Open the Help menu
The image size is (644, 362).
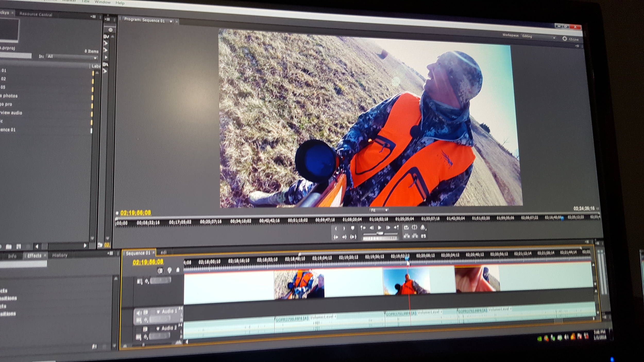click(x=120, y=3)
